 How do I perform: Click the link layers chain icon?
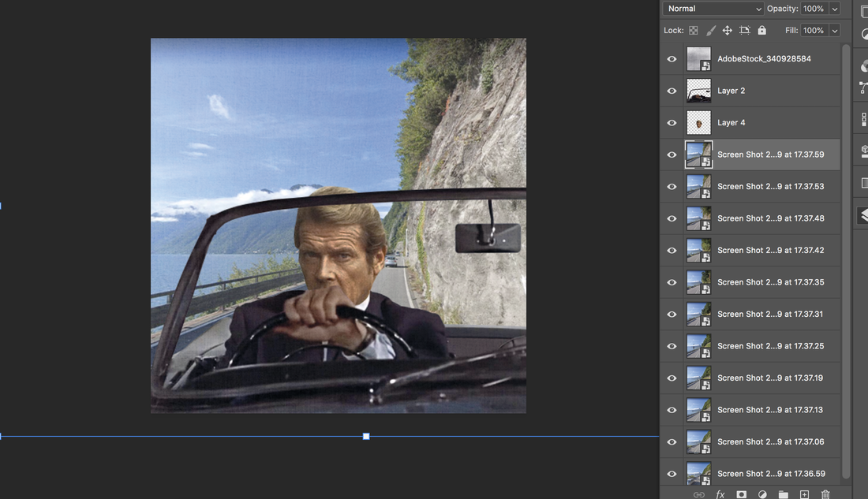(x=699, y=494)
